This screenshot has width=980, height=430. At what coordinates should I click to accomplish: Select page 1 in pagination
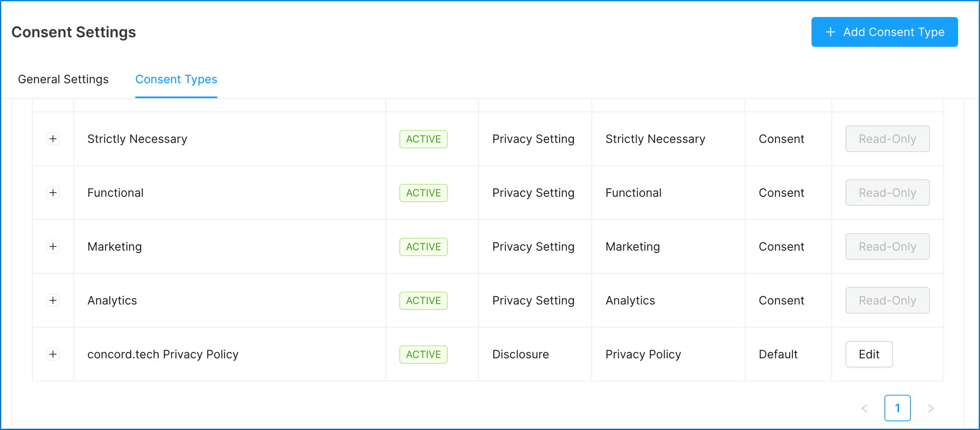pos(897,408)
